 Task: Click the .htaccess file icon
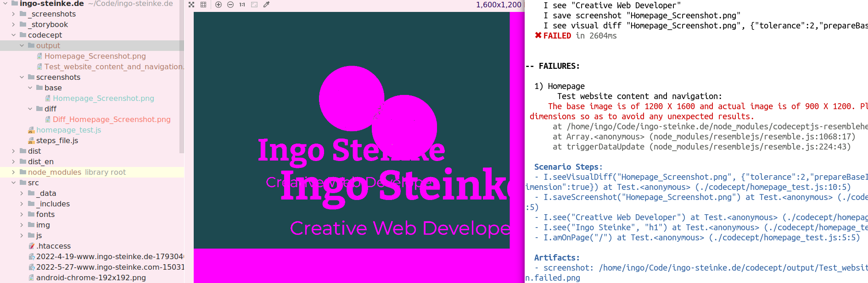31,246
